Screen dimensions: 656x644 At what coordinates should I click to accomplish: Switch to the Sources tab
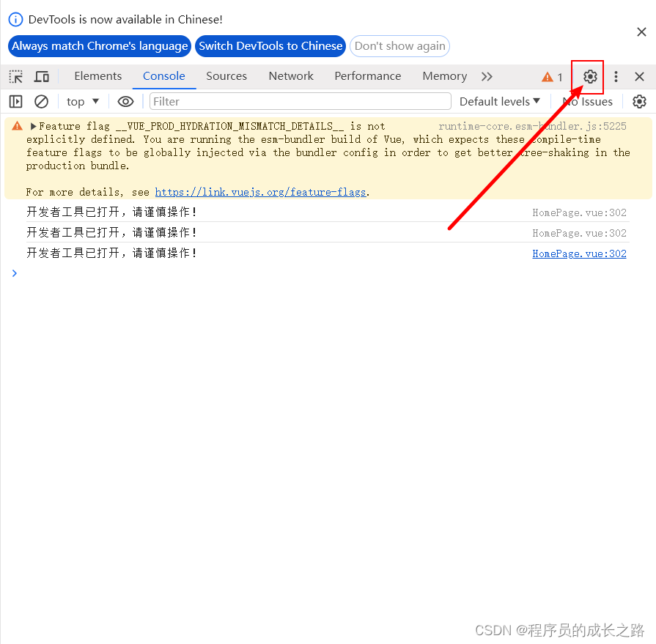click(226, 76)
